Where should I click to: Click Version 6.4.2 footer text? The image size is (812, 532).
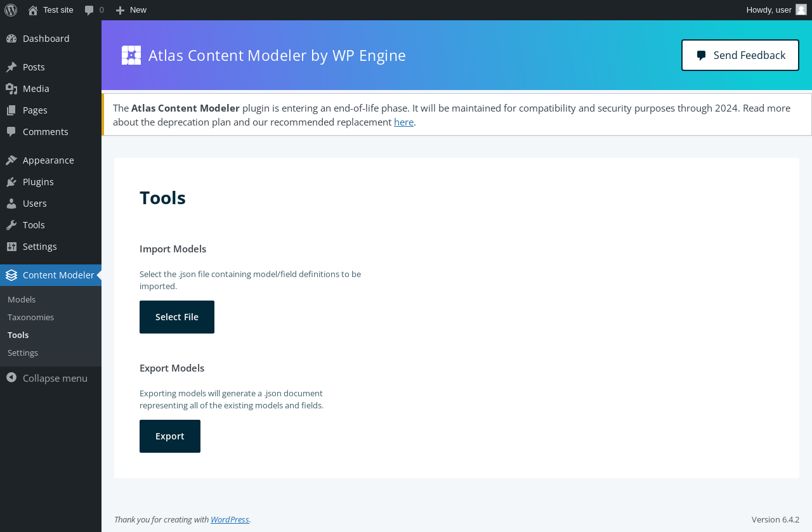coord(775,519)
